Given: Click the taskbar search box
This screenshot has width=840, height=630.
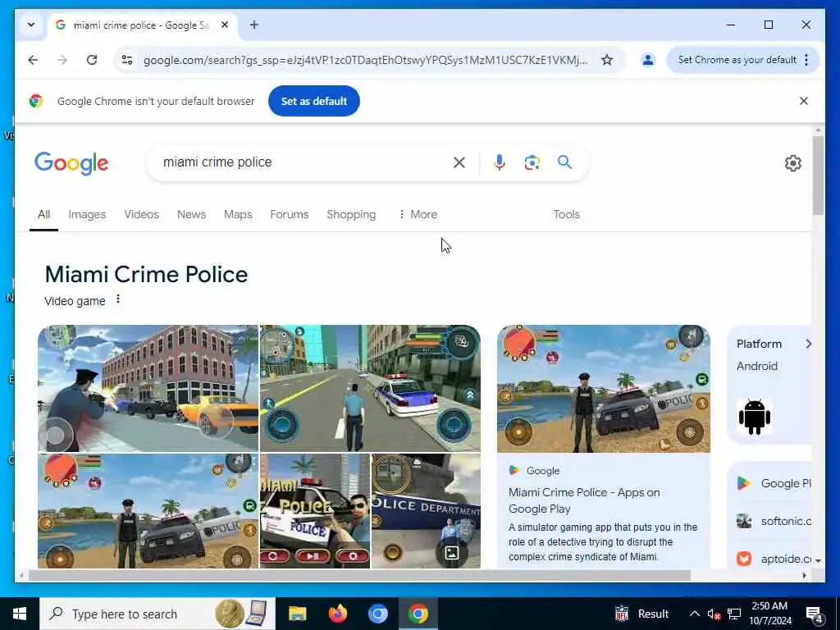Looking at the screenshot, I should [x=157, y=614].
